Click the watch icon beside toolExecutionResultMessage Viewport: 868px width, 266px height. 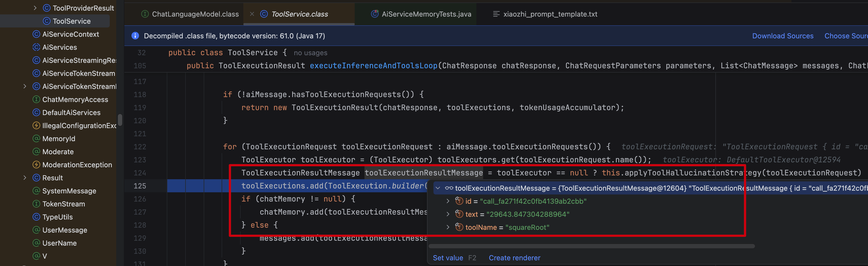pyautogui.click(x=449, y=188)
